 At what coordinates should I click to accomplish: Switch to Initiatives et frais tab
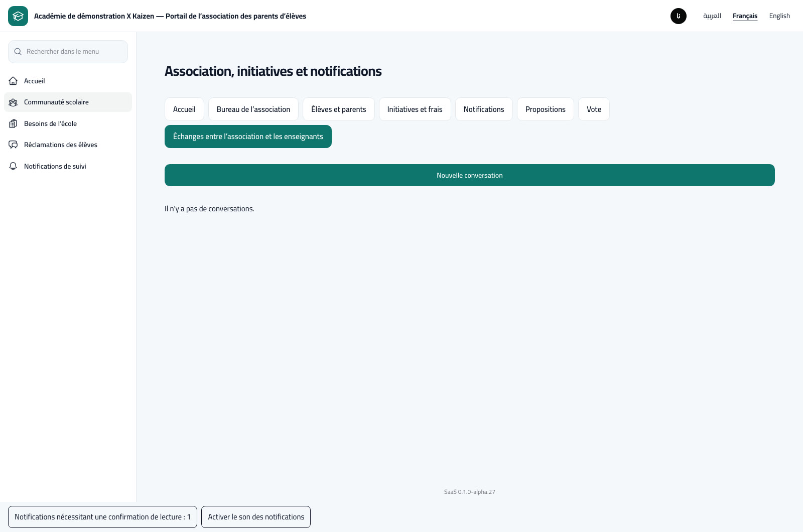point(415,109)
